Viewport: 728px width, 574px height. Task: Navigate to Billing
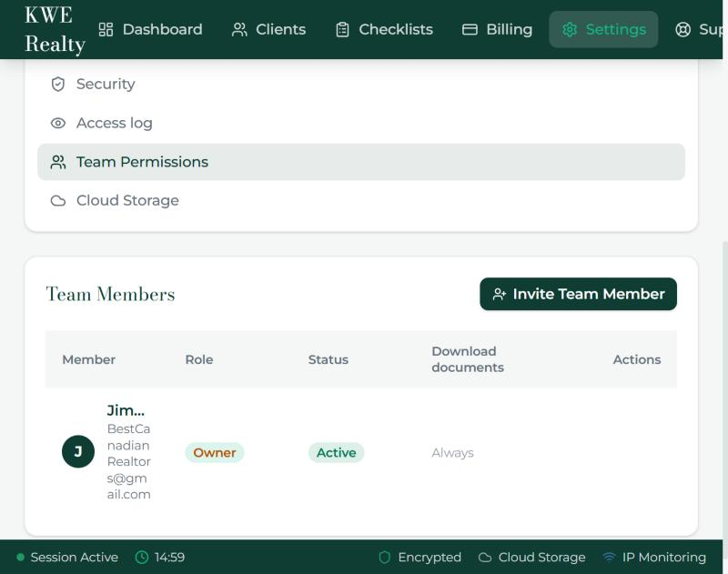497,29
